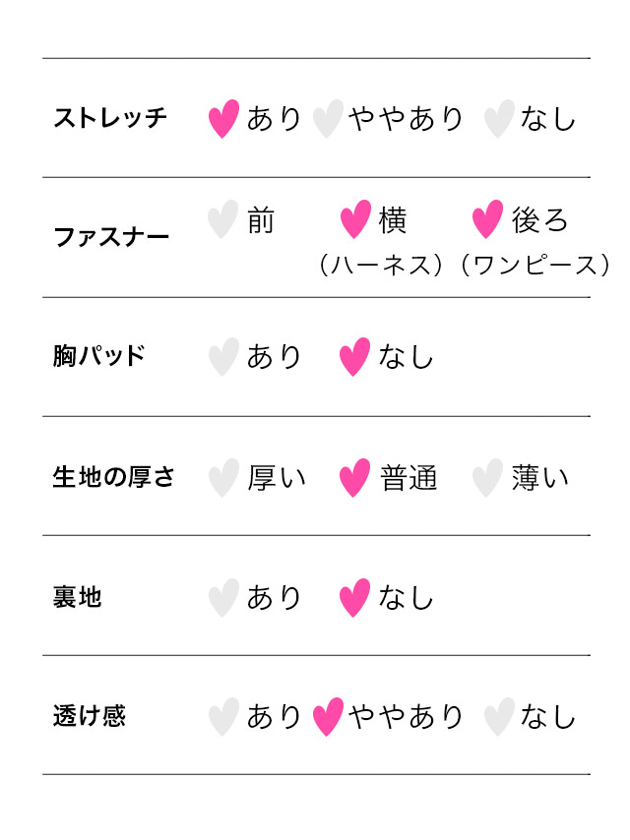This screenshot has width=630, height=840.
Task: Click the pink heart beside 後ろ (ワンピース)
Action: 487,219
